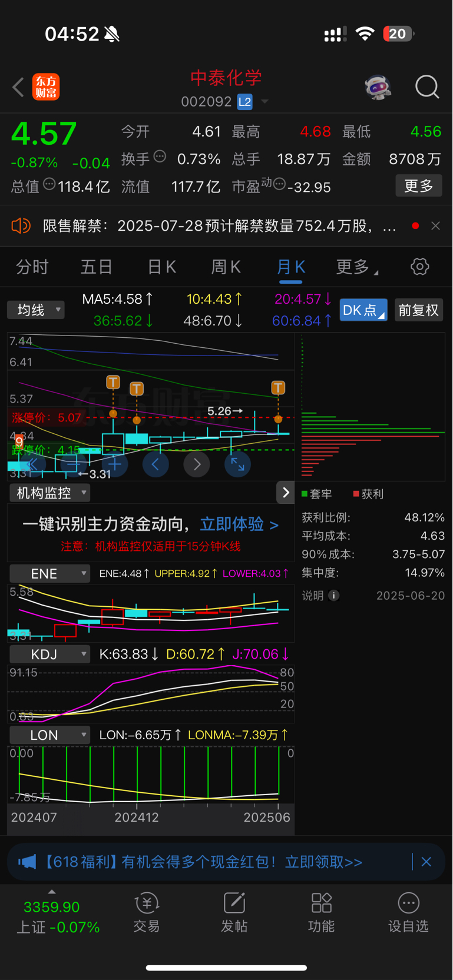Tap the speaker announcement icon
The width and height of the screenshot is (453, 980).
[21, 226]
